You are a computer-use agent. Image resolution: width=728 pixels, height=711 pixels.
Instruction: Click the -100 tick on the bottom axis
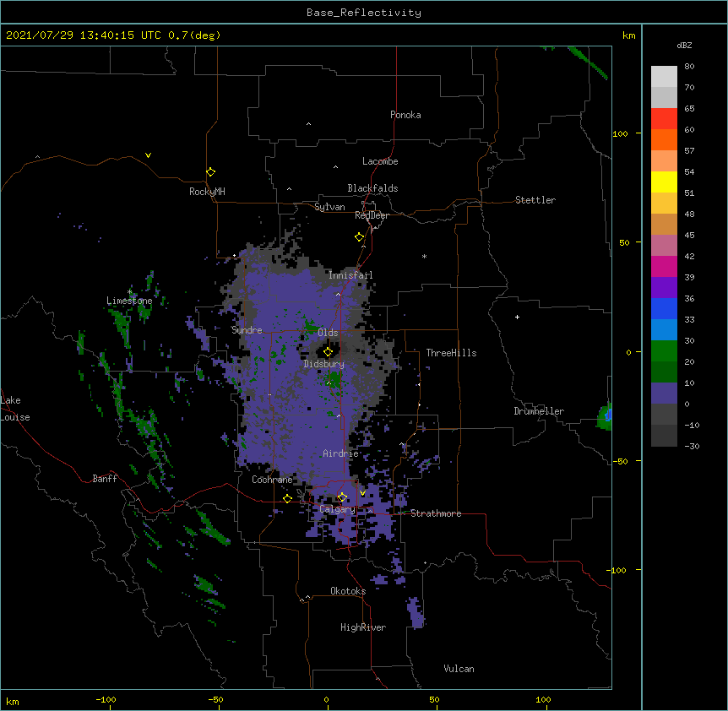(x=106, y=699)
